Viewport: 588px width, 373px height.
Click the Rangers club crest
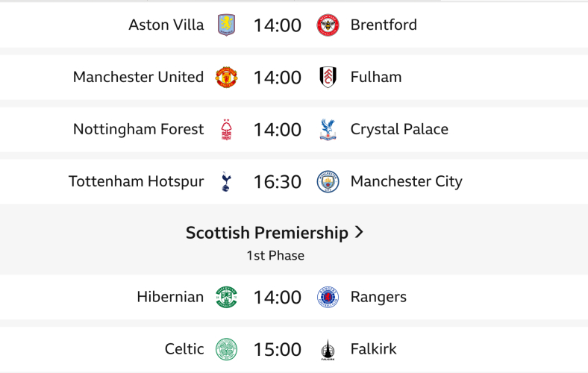328,298
